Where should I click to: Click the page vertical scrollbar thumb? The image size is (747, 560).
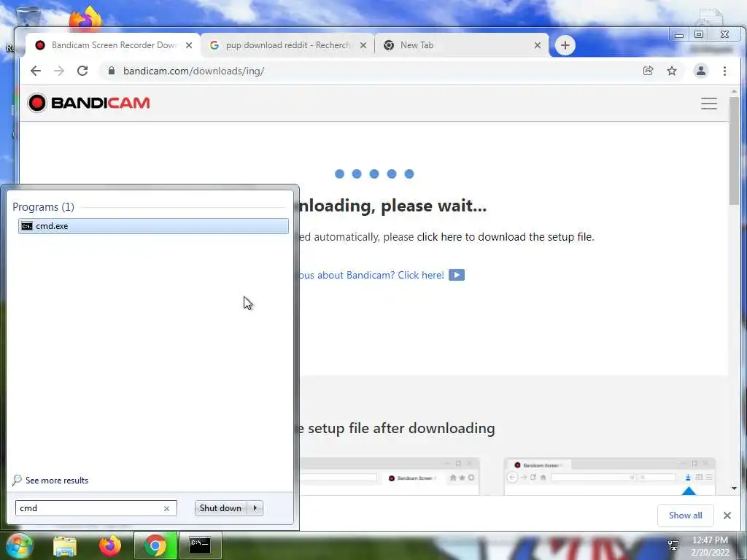pos(734,150)
